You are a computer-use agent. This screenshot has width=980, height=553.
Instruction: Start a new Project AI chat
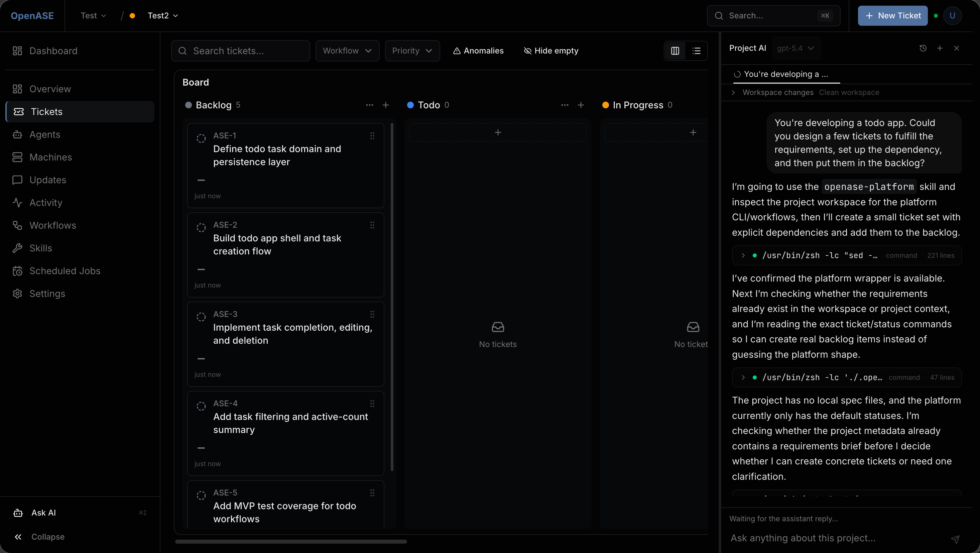[x=940, y=48]
